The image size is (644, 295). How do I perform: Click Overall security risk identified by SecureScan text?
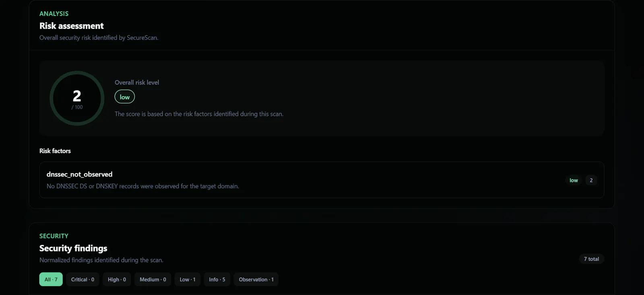(x=99, y=37)
